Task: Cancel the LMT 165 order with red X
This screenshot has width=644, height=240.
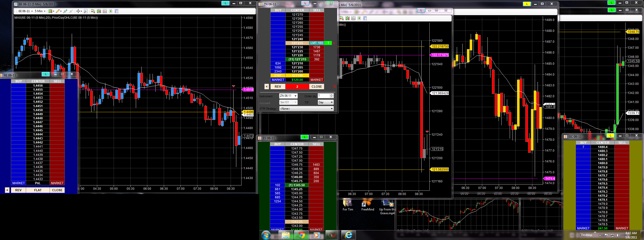Action: (x=334, y=43)
